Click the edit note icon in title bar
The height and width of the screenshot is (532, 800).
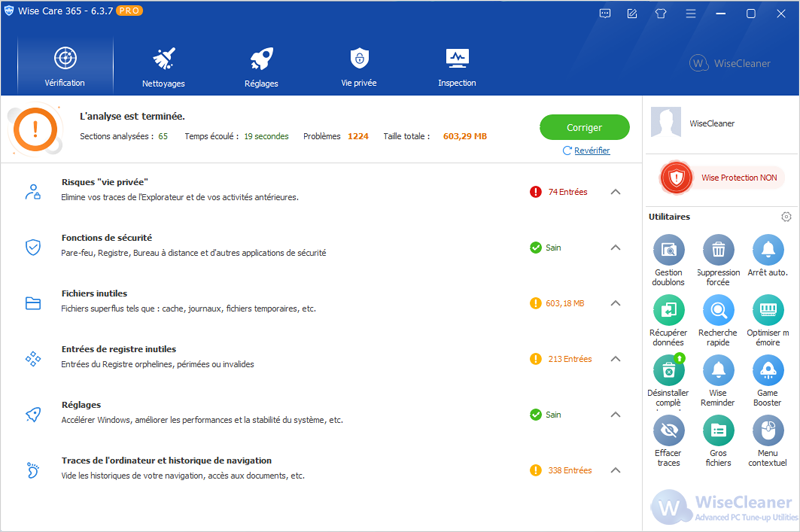(x=632, y=14)
